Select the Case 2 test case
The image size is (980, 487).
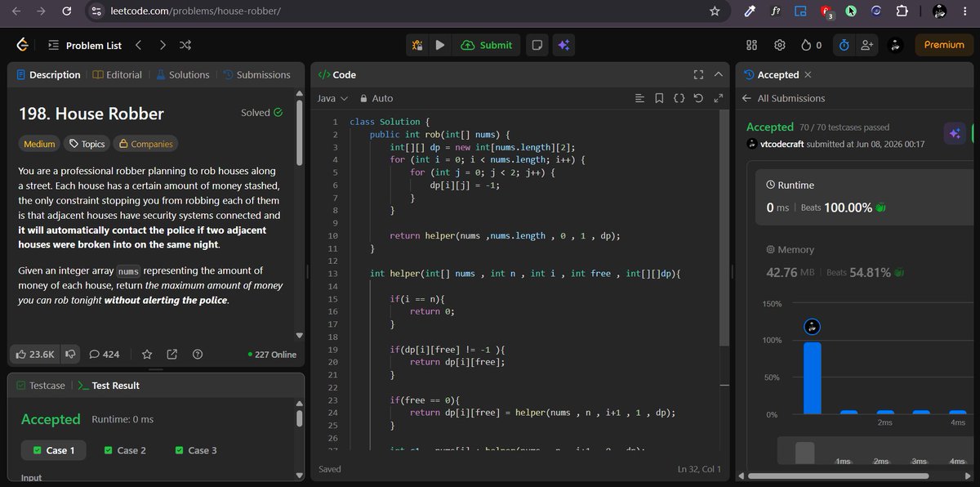[125, 450]
